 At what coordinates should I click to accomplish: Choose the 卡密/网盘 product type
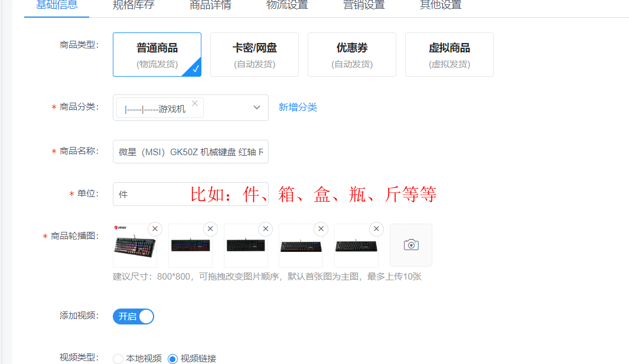coord(255,54)
